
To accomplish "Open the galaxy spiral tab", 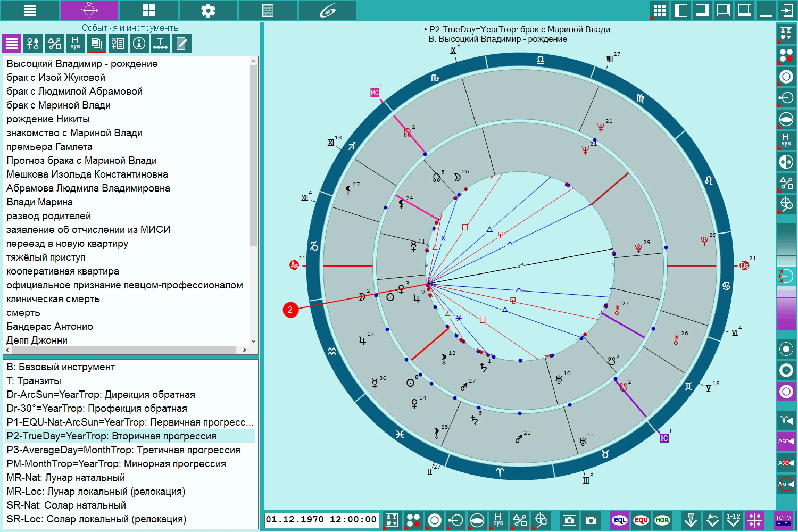I will point(327,11).
